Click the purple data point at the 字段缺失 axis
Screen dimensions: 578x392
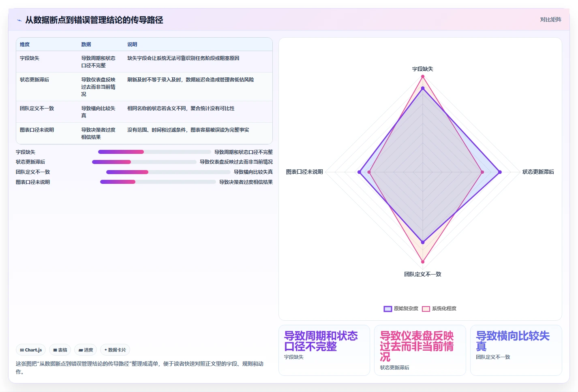[423, 88]
